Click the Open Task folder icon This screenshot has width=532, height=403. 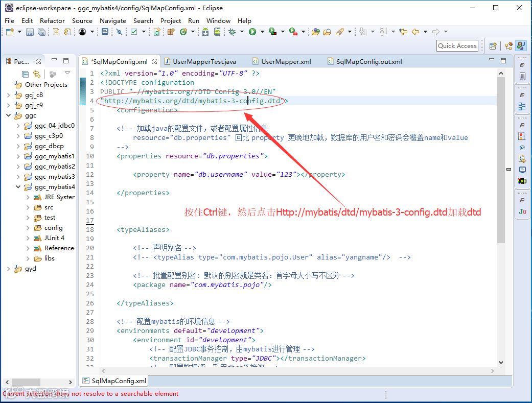pos(328,32)
